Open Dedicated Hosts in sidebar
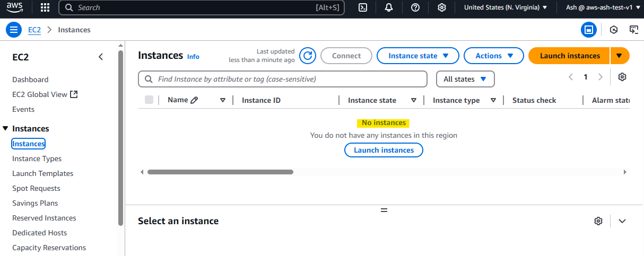The image size is (644, 256). (40, 233)
